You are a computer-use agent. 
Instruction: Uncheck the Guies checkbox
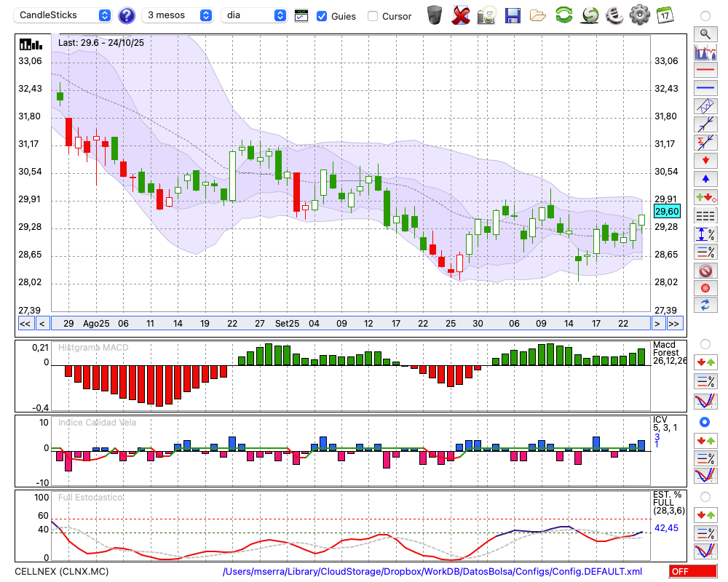point(322,16)
